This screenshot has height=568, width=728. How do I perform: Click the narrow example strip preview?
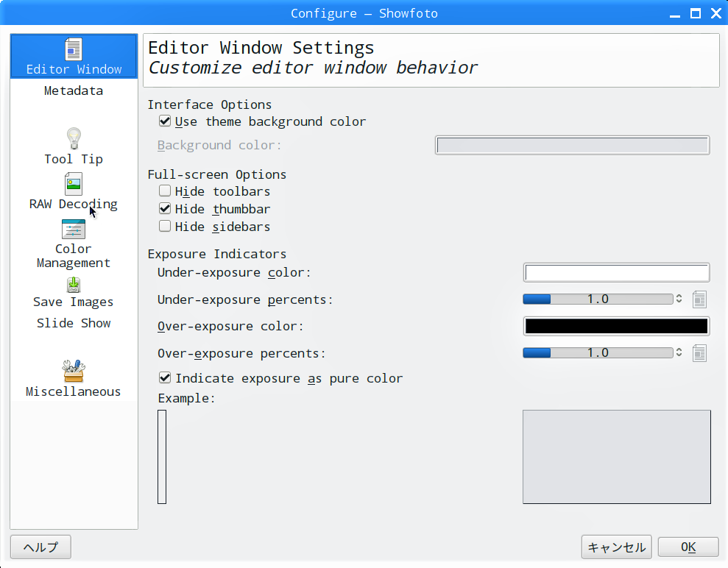pyautogui.click(x=161, y=457)
